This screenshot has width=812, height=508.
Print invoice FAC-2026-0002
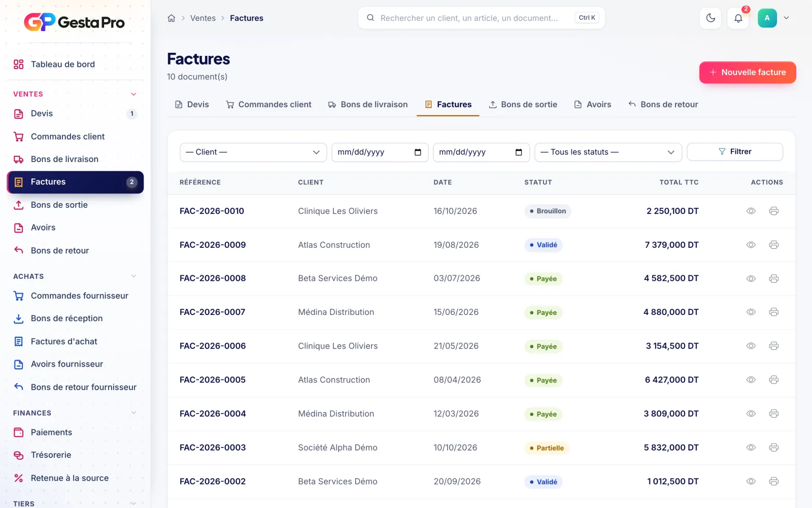point(774,481)
